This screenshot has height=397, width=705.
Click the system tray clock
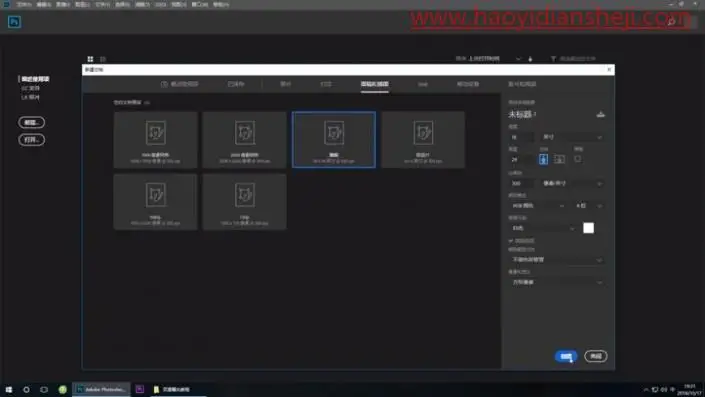(x=689, y=389)
